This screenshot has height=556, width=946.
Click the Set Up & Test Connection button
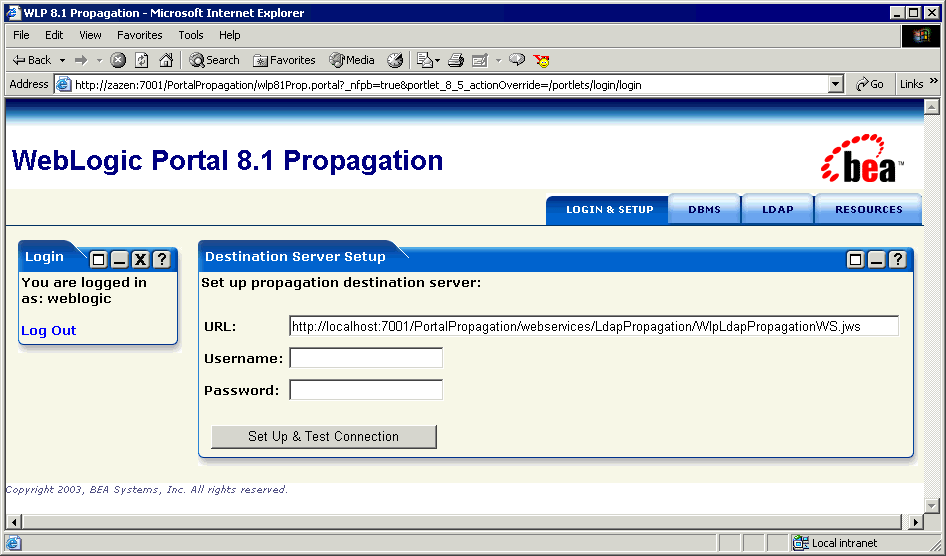(323, 437)
